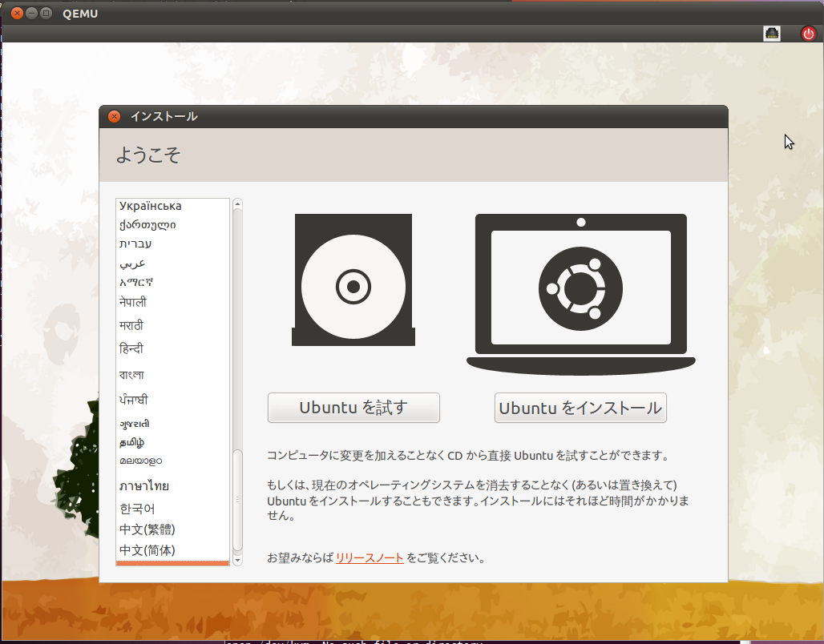The width and height of the screenshot is (824, 644).
Task: Click the laptop with Ubuntu logo icon
Action: (x=580, y=294)
